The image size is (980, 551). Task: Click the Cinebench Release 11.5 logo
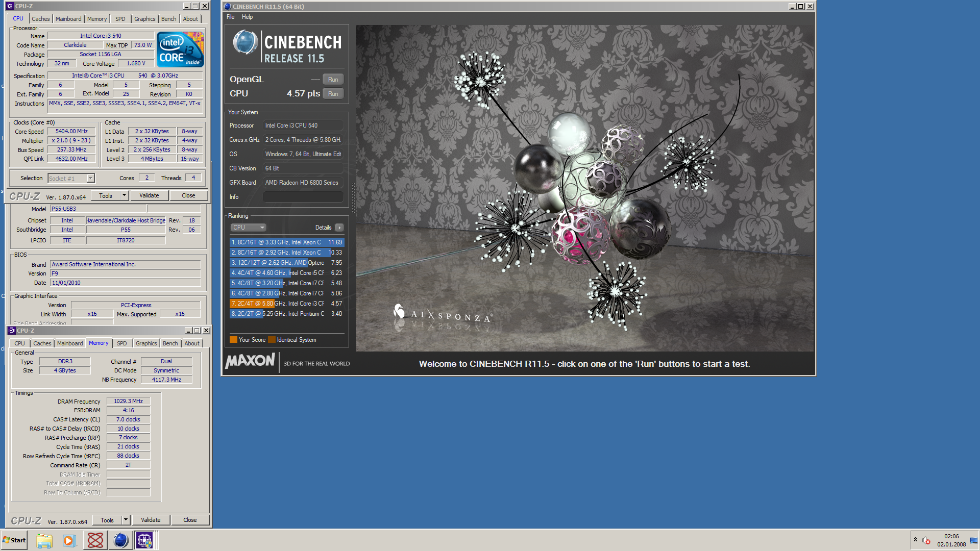click(x=287, y=47)
